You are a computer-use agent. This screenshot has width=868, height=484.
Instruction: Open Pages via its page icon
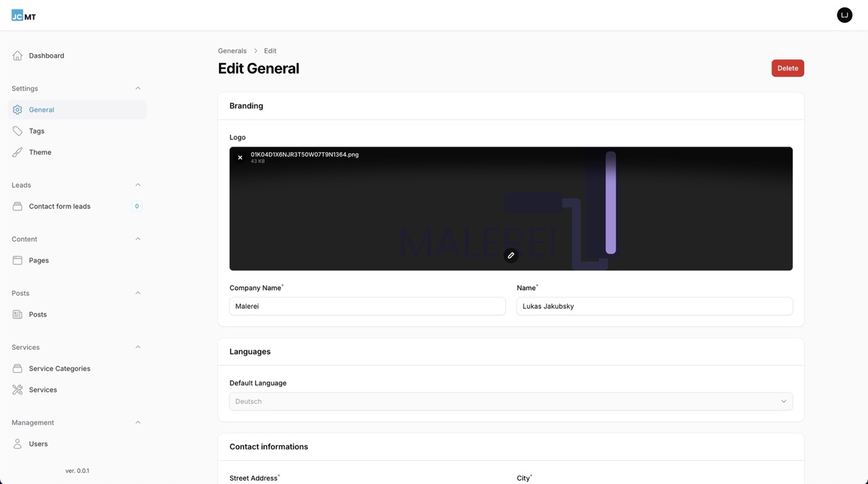[x=17, y=260]
